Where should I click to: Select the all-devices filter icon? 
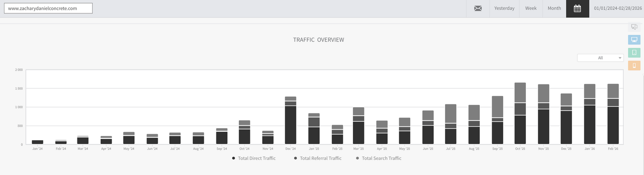[x=634, y=27]
